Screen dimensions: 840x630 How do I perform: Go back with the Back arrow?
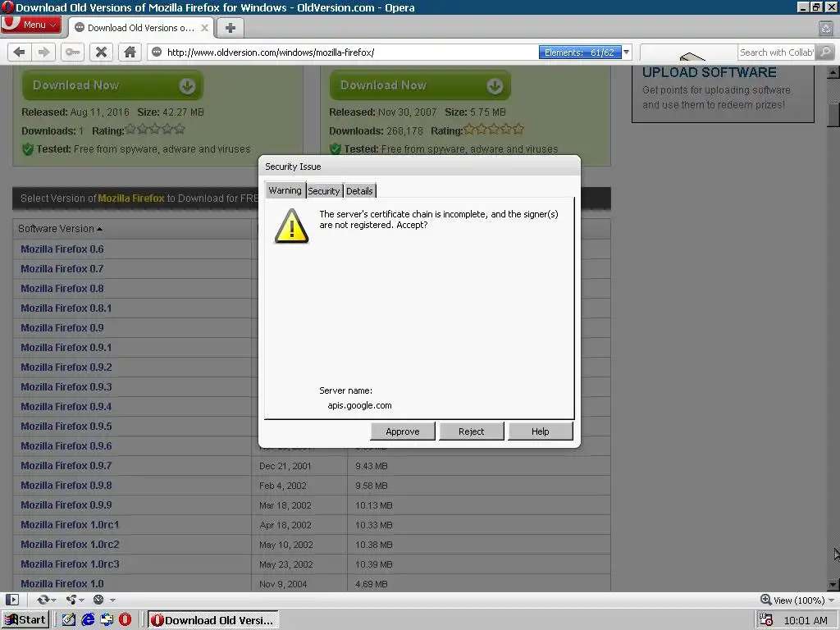20,52
